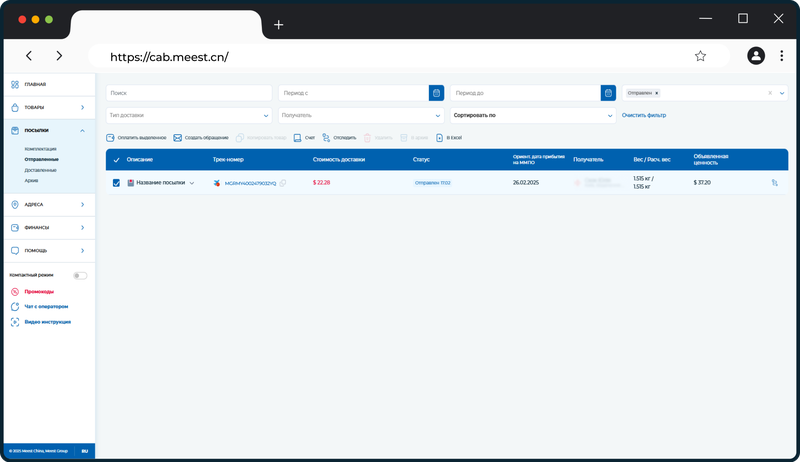Open the 'Чат с оператором' link

click(x=46, y=306)
